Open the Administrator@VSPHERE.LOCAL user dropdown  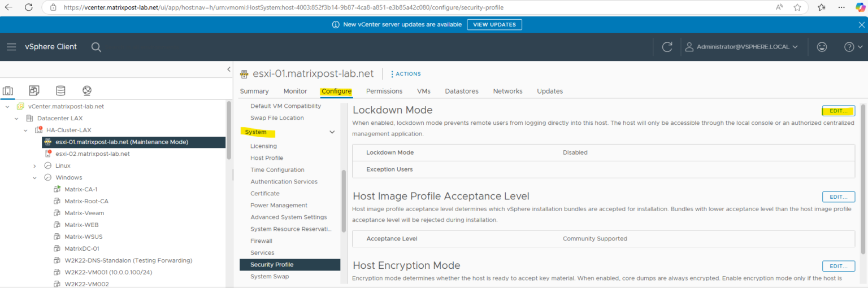click(x=741, y=47)
